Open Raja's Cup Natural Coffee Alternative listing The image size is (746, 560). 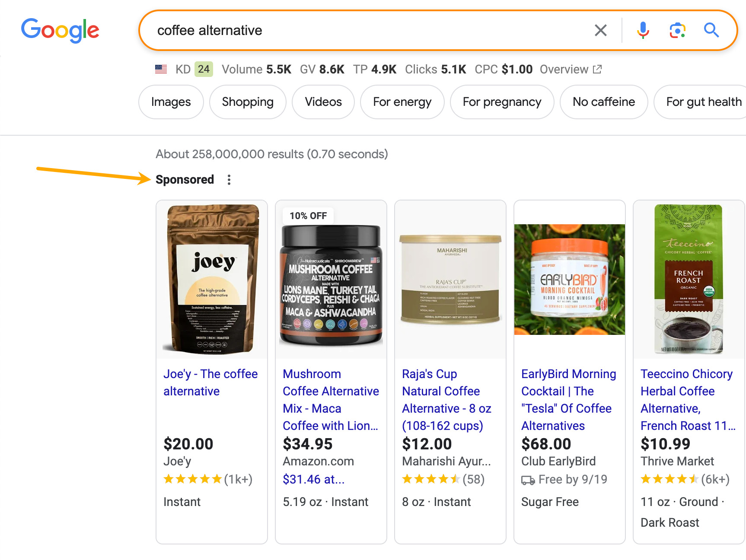[446, 400]
